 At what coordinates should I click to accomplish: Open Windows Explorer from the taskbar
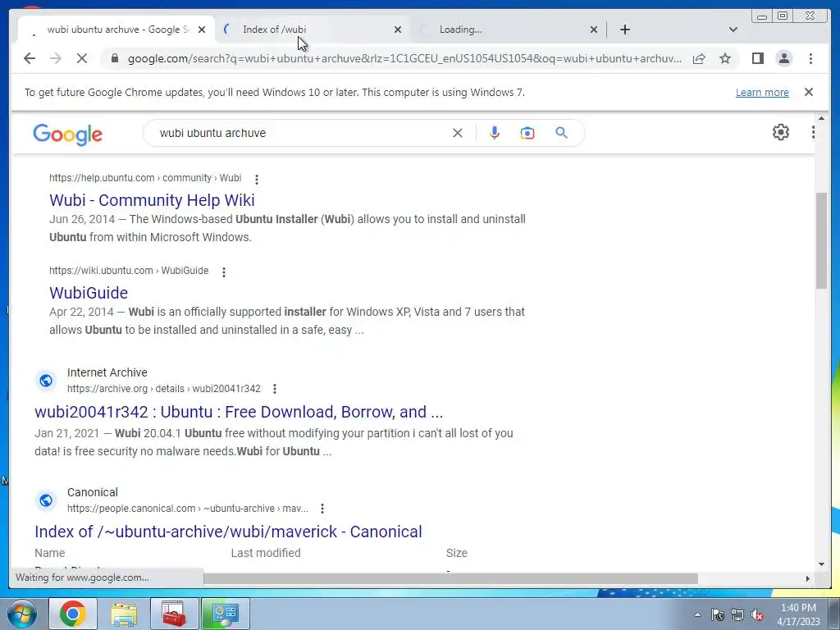[124, 614]
